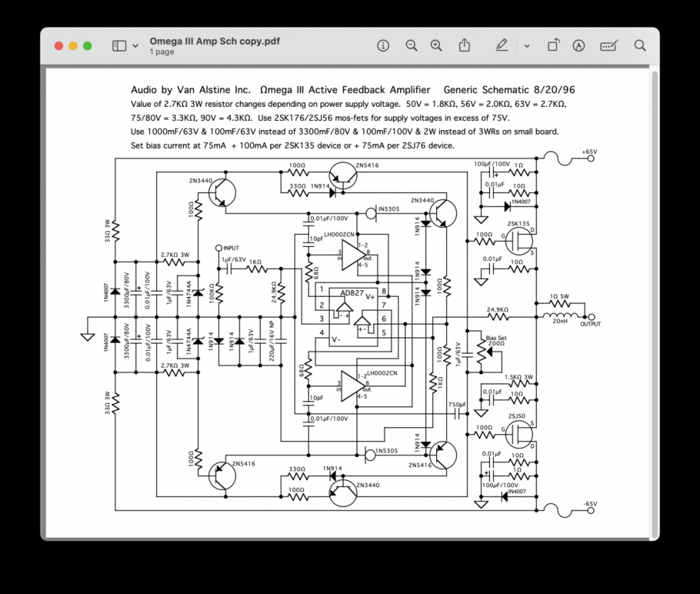Click the OUTPUT terminal label
Image resolution: width=700 pixels, height=594 pixels.
click(590, 325)
